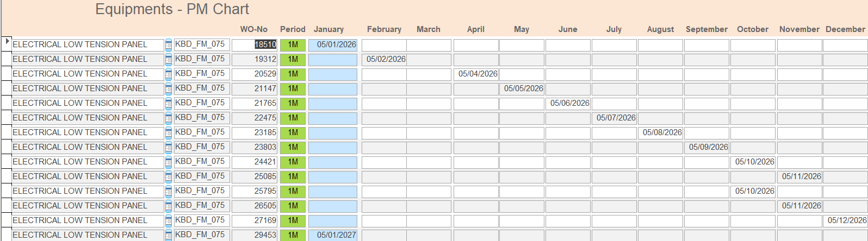Click the January date 05/01/2026 cell
The height and width of the screenshot is (241, 868).
point(333,45)
